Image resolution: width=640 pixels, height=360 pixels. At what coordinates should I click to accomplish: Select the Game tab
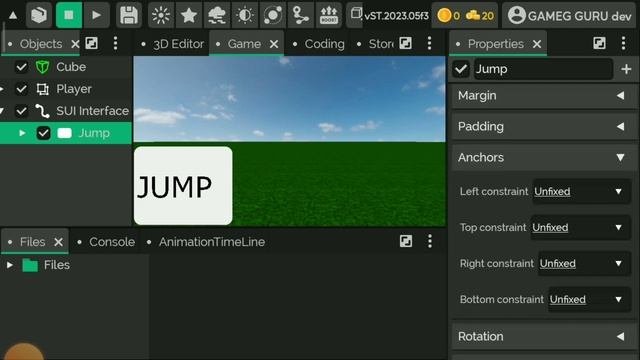pos(244,44)
